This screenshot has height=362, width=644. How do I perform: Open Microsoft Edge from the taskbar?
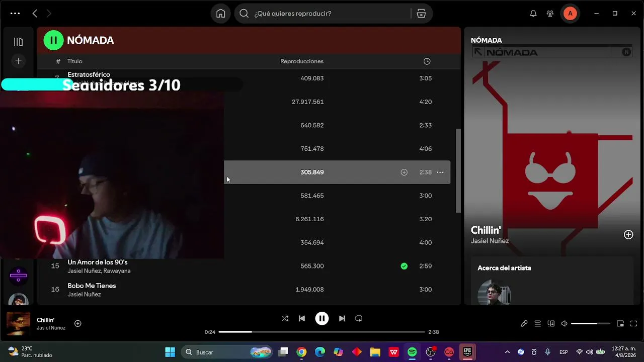[320, 352]
